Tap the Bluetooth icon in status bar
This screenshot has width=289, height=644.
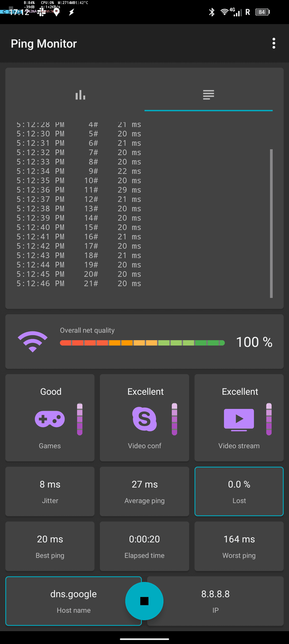pos(212,12)
